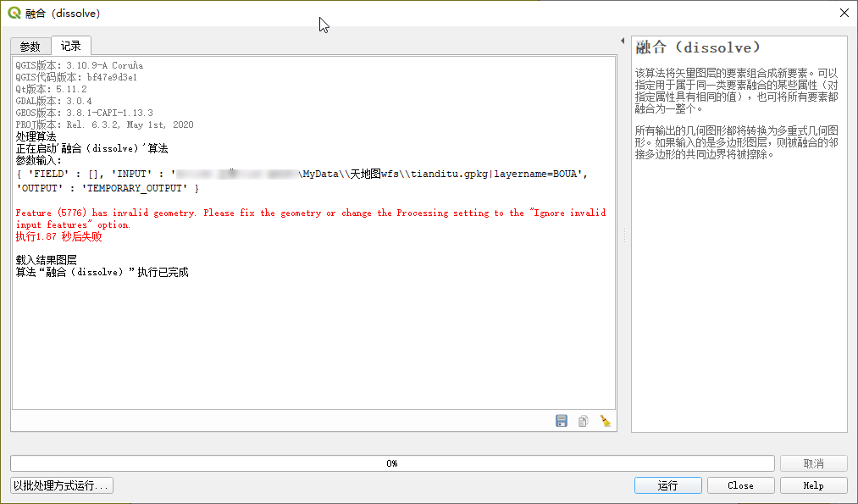Close the dissolve dialog window

[x=844, y=13]
